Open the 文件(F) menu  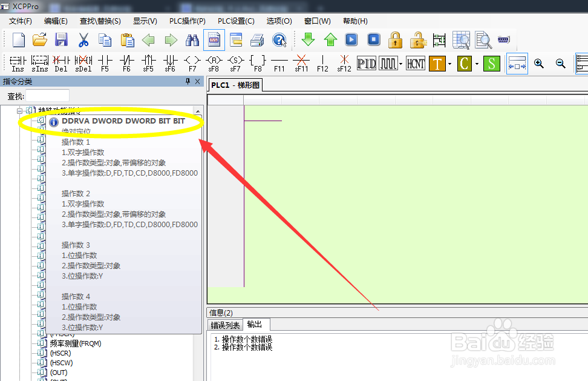click(x=20, y=21)
